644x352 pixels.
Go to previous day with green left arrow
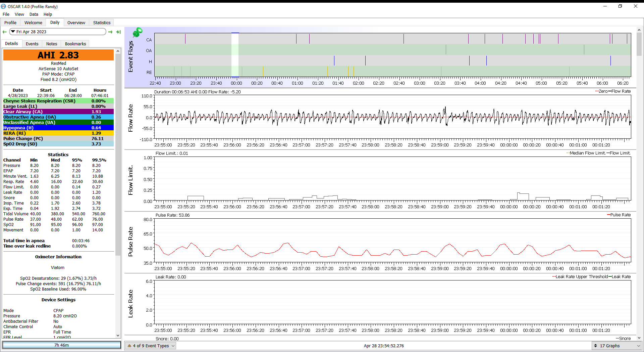[x=5, y=32]
